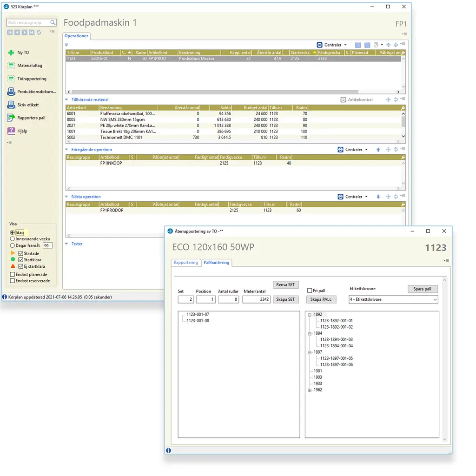Image resolution: width=476 pixels, height=476 pixels.
Task: Click the Rapportera pall icon
Action: coord(11,118)
